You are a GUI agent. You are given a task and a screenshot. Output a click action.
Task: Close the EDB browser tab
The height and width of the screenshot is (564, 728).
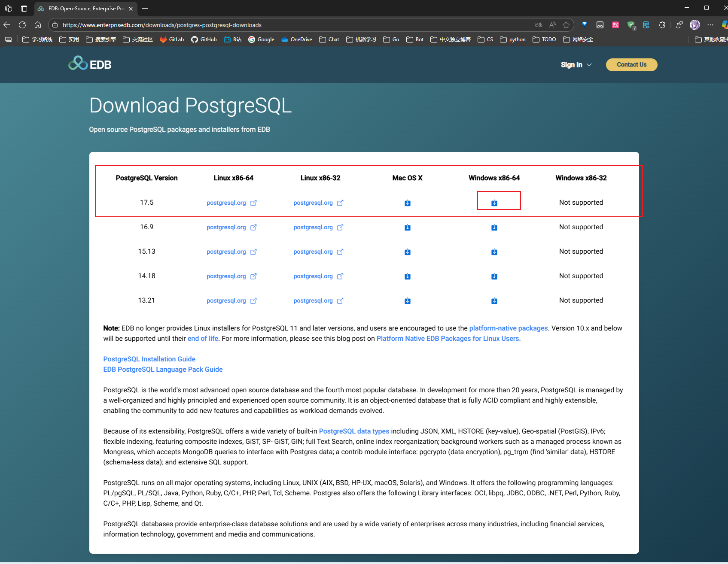tap(131, 9)
